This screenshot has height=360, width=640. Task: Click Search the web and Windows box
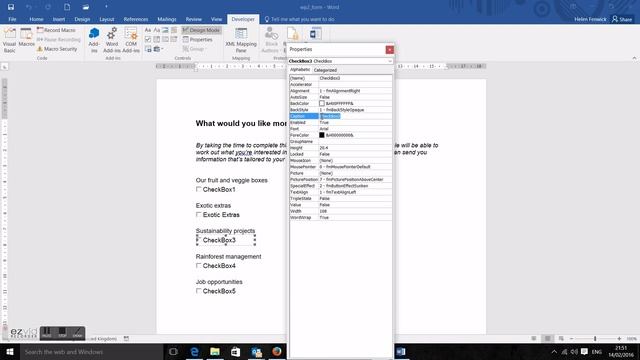[91, 351]
